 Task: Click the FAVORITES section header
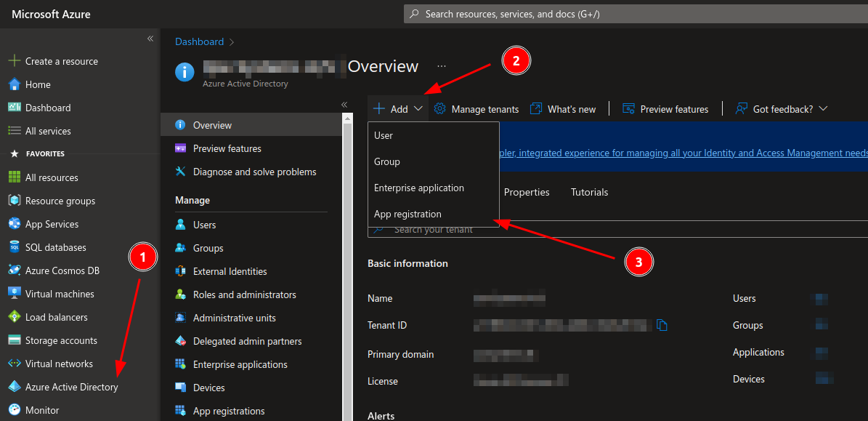click(x=45, y=154)
